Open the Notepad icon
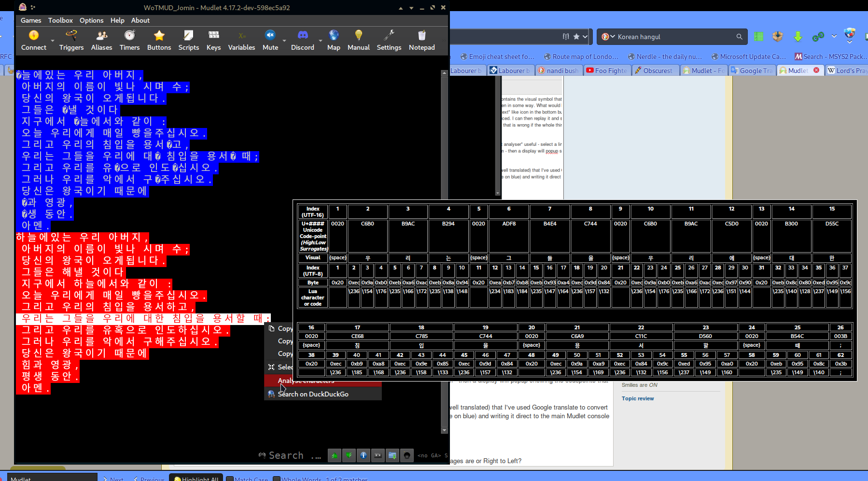868x481 pixels. pos(422,35)
